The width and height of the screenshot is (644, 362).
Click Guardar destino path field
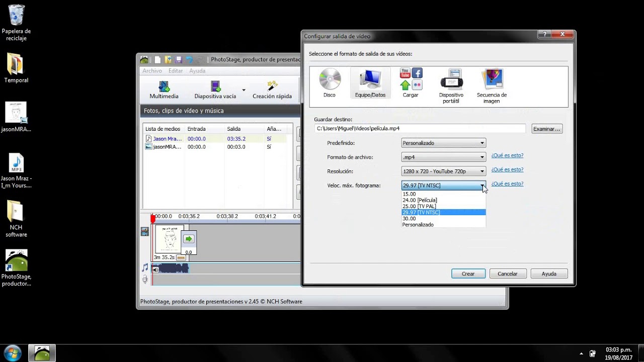pyautogui.click(x=420, y=129)
